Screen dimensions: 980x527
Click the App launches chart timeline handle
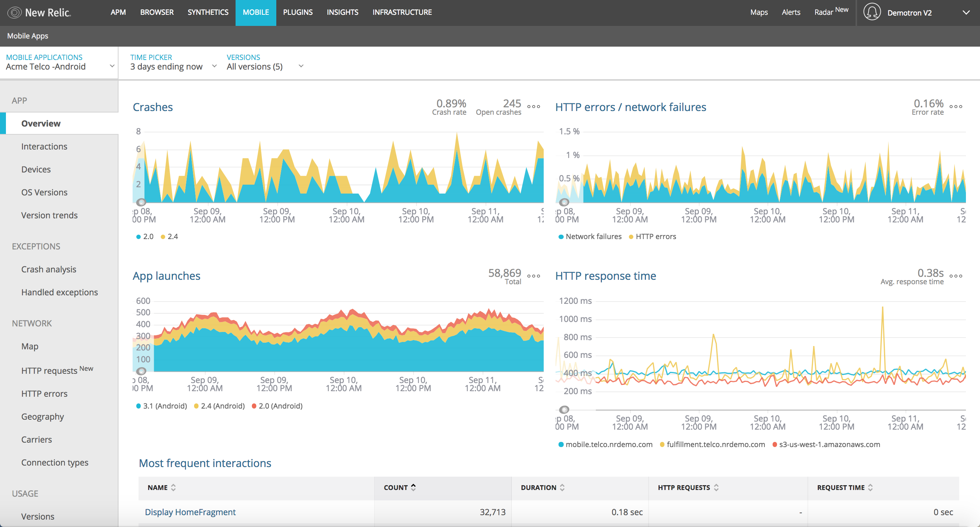click(x=141, y=371)
